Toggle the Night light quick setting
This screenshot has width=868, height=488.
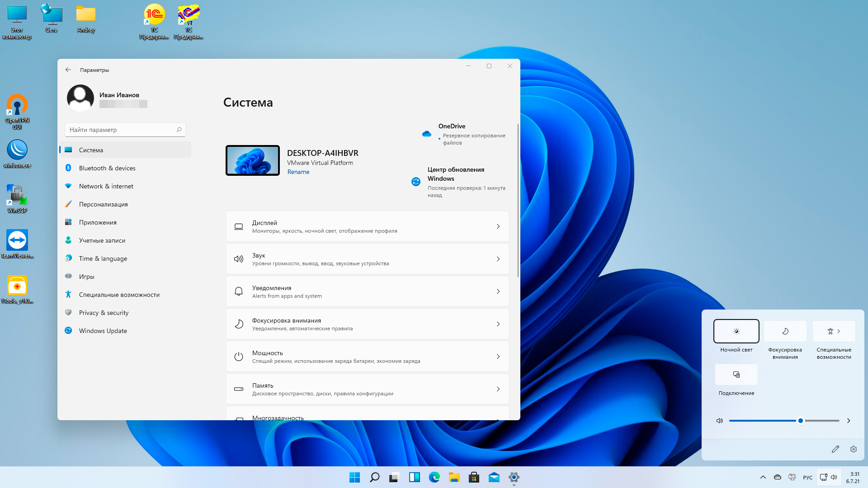pos(736,331)
